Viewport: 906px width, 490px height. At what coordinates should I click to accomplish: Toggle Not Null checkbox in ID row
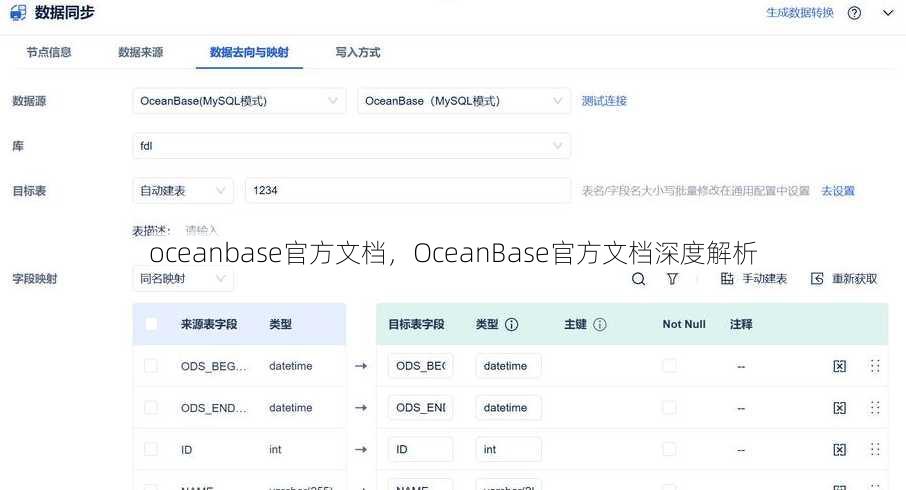click(x=670, y=449)
